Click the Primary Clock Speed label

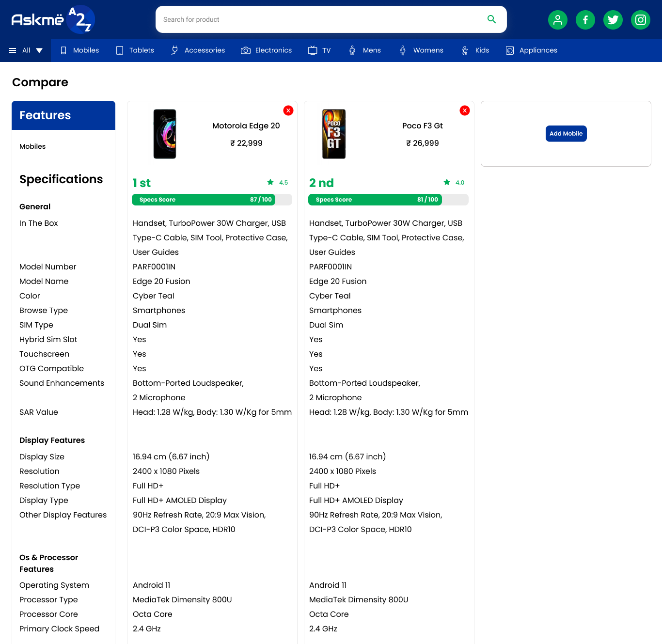tap(59, 628)
